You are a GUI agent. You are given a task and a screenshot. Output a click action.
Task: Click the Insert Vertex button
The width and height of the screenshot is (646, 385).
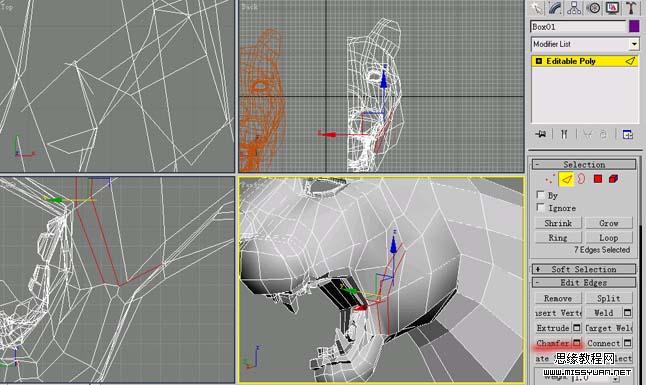[558, 313]
